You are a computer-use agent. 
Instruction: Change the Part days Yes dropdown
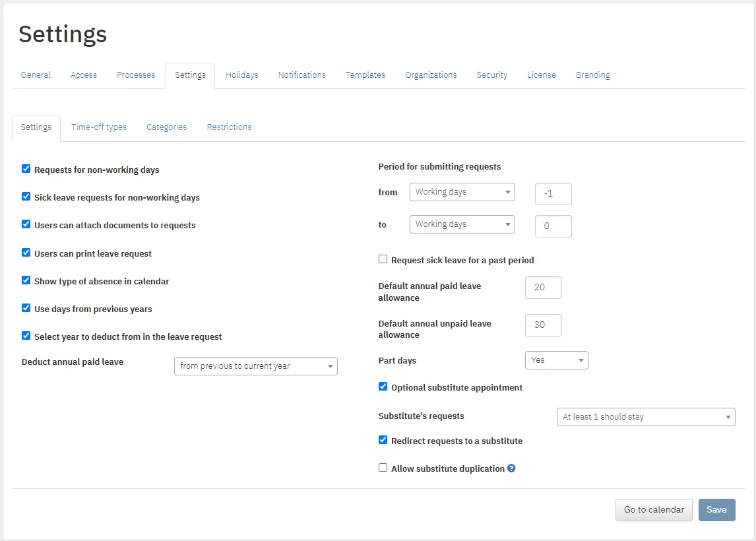[556, 360]
